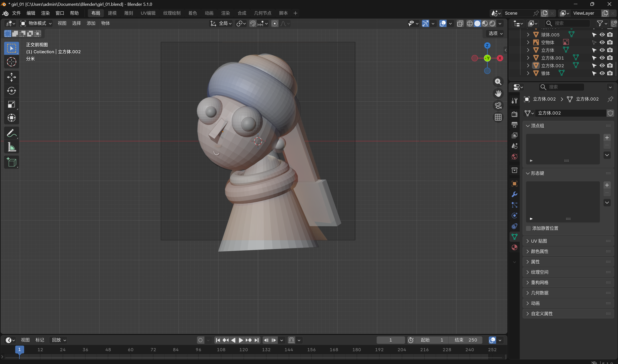Viewport: 618px width, 364px height.
Task: Disable render camera icon for 锥体
Action: pos(610,73)
